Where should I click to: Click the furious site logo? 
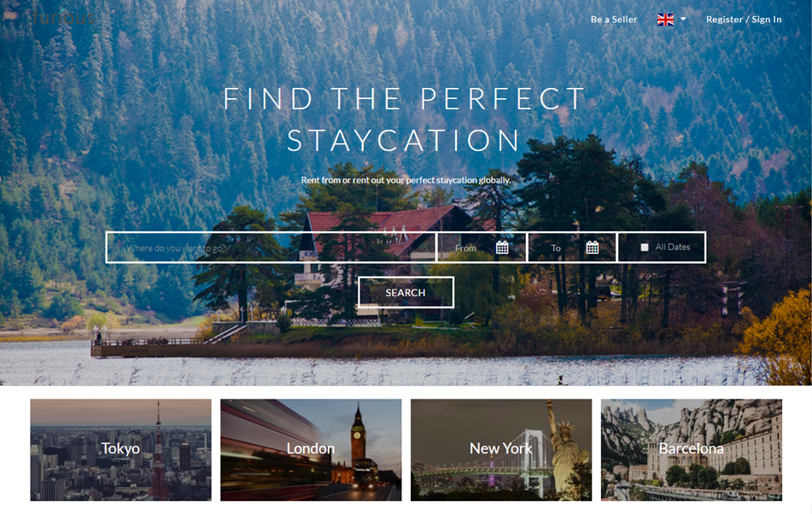click(63, 18)
